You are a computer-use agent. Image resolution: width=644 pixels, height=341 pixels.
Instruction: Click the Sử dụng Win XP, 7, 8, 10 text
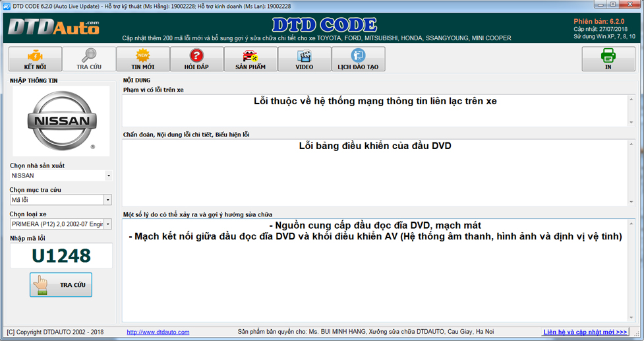point(604,36)
